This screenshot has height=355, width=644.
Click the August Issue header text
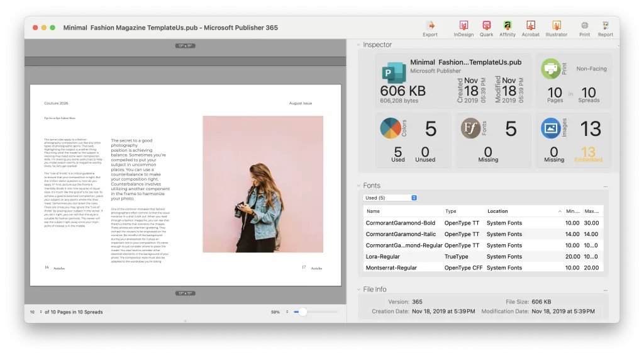301,103
